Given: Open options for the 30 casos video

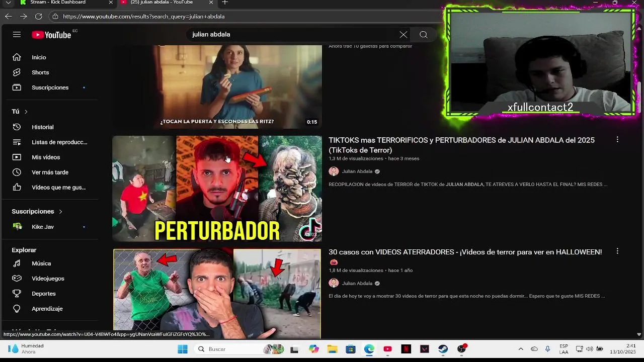Looking at the screenshot, I should 617,251.
